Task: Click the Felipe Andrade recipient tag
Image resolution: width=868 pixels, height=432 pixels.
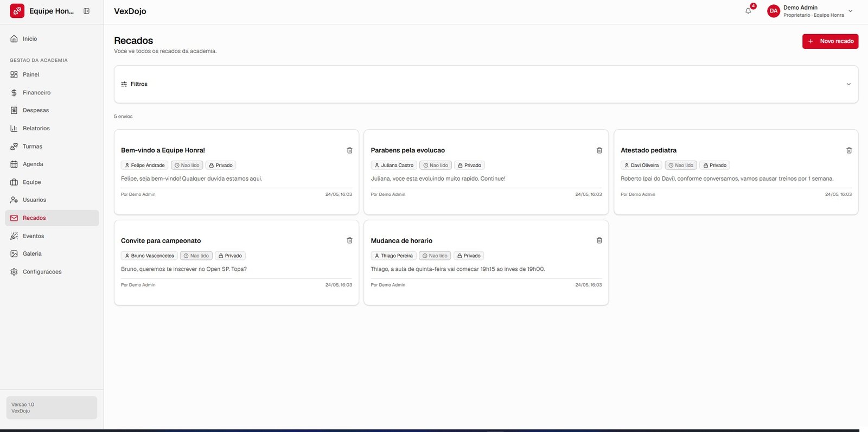Action: click(x=144, y=166)
